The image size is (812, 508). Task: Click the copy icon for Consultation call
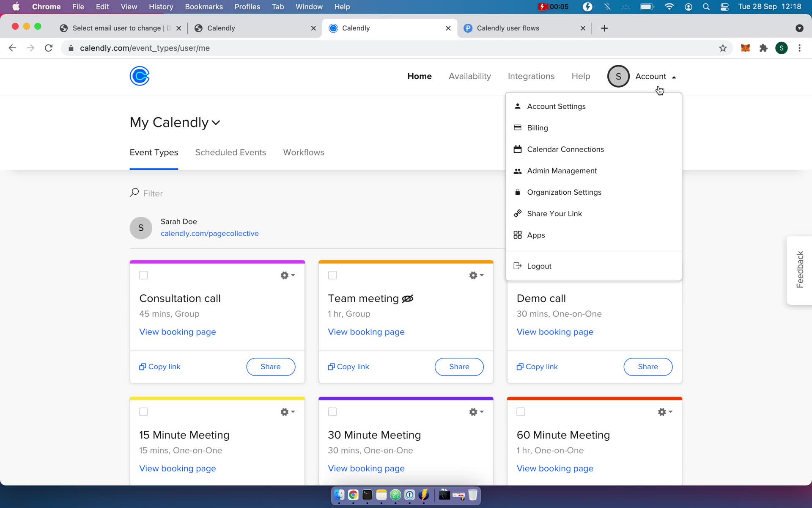tap(143, 367)
